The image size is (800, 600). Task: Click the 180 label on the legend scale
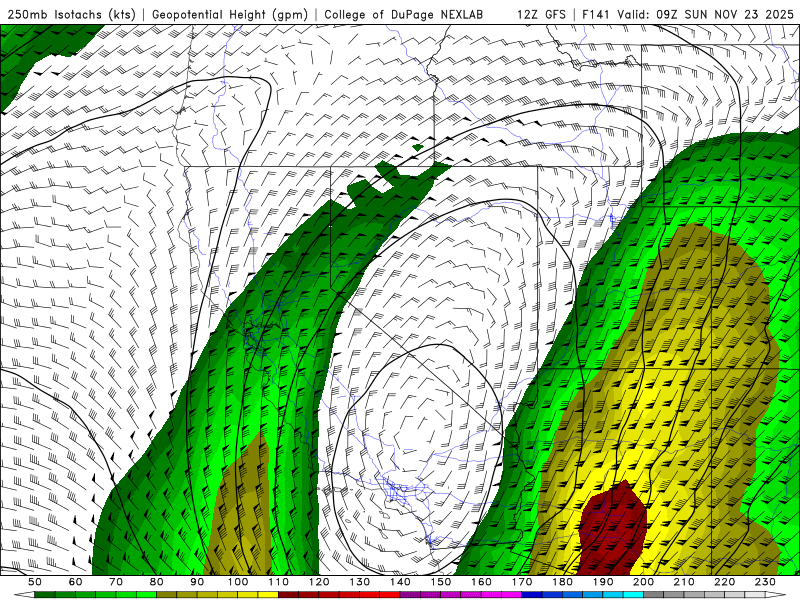(563, 582)
